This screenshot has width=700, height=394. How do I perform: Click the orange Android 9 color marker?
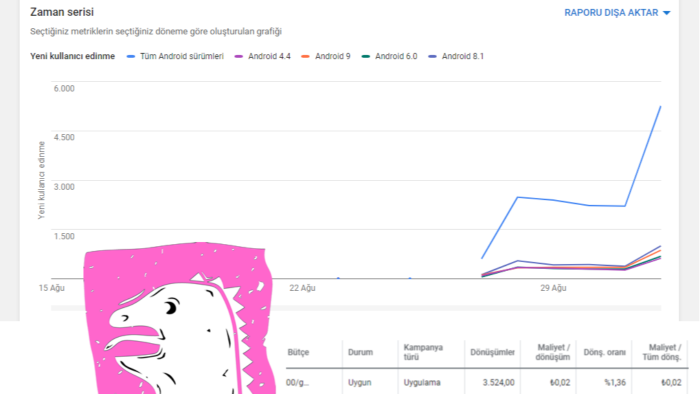(305, 57)
